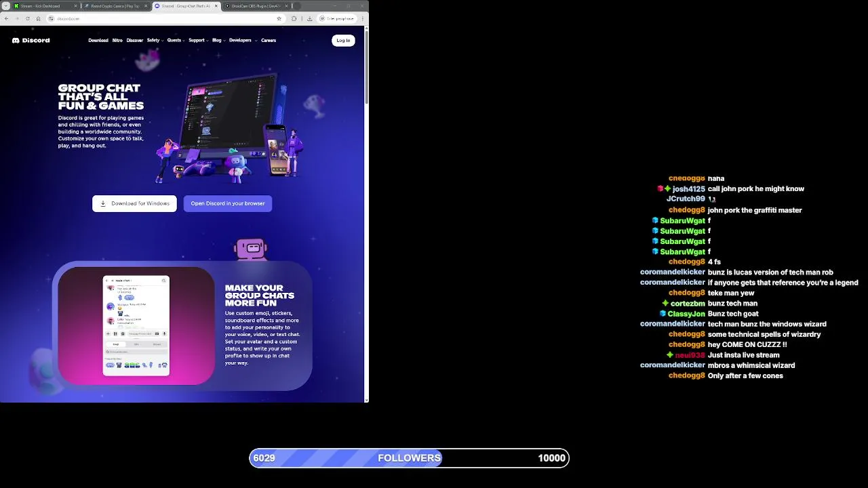Click chat username JCrutch99

686,199
